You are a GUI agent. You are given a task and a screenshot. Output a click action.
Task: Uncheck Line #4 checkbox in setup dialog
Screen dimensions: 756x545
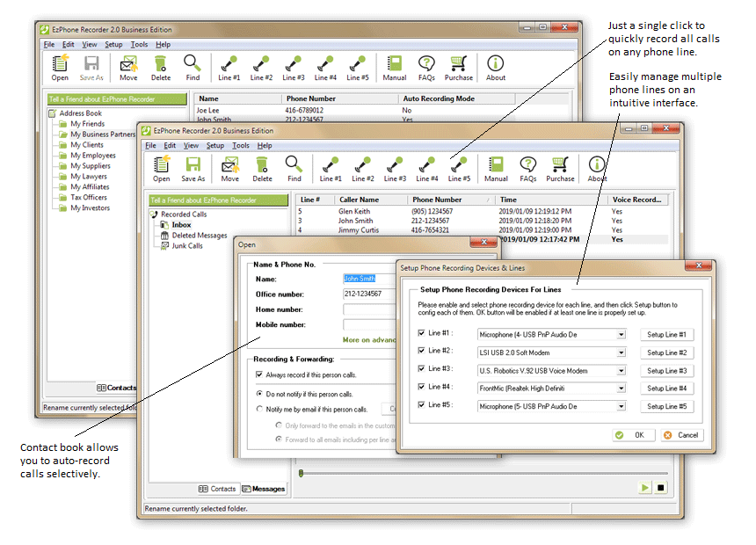click(421, 387)
